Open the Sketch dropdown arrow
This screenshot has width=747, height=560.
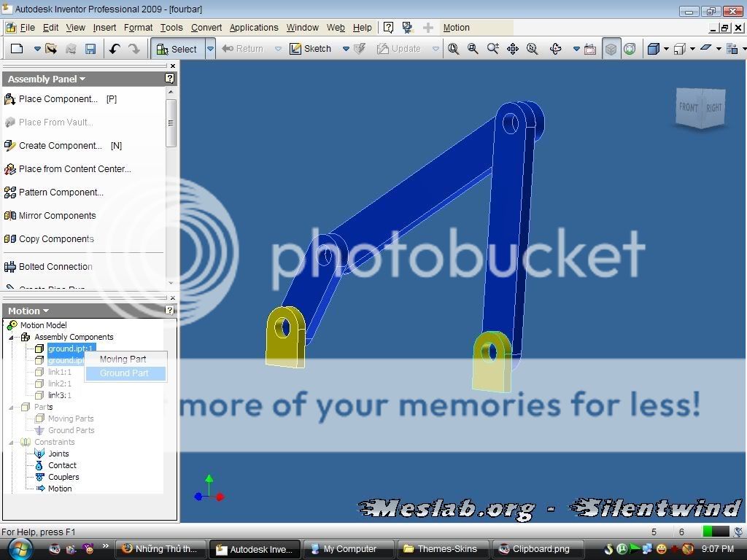pyautogui.click(x=347, y=49)
